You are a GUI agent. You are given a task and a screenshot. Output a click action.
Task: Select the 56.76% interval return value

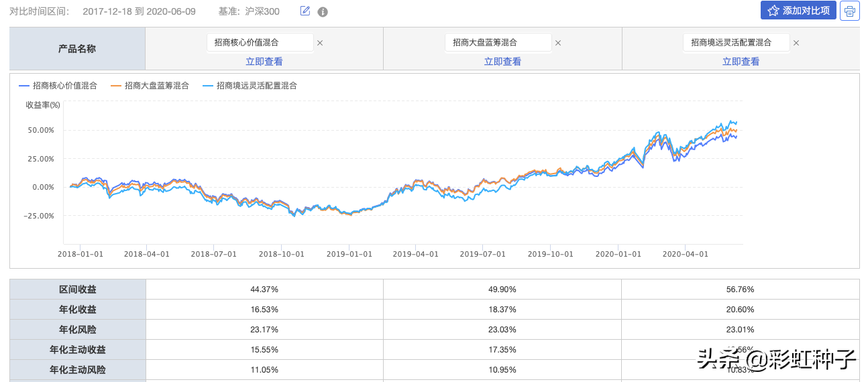[x=741, y=290]
